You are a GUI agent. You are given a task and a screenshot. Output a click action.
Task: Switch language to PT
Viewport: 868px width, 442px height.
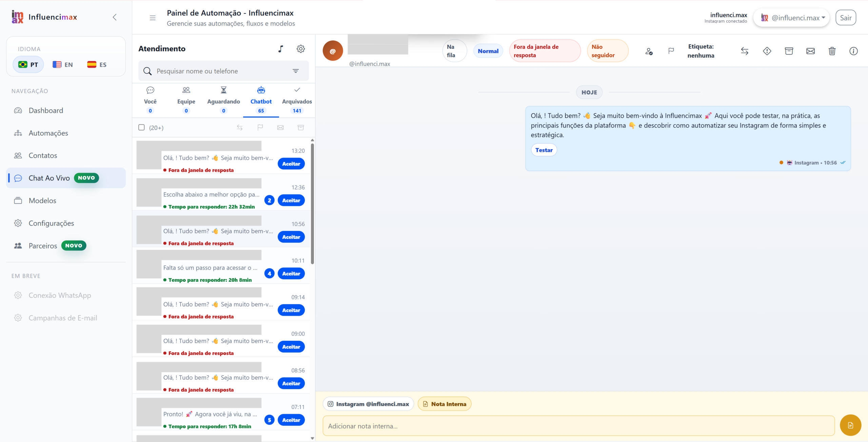pos(28,64)
